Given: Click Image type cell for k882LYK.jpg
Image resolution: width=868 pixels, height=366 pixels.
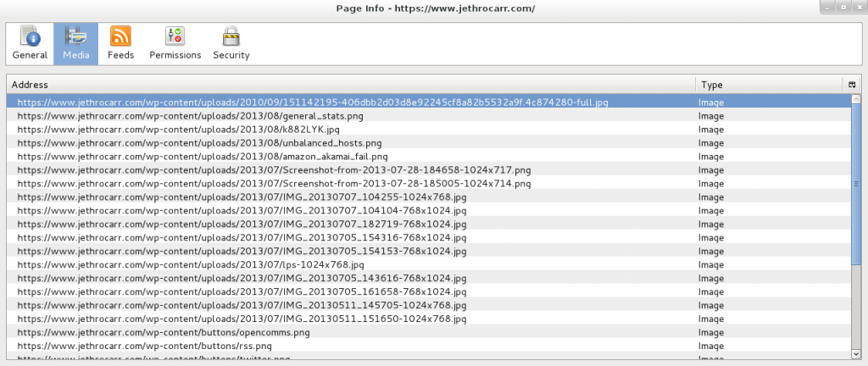Looking at the screenshot, I should pos(711,130).
